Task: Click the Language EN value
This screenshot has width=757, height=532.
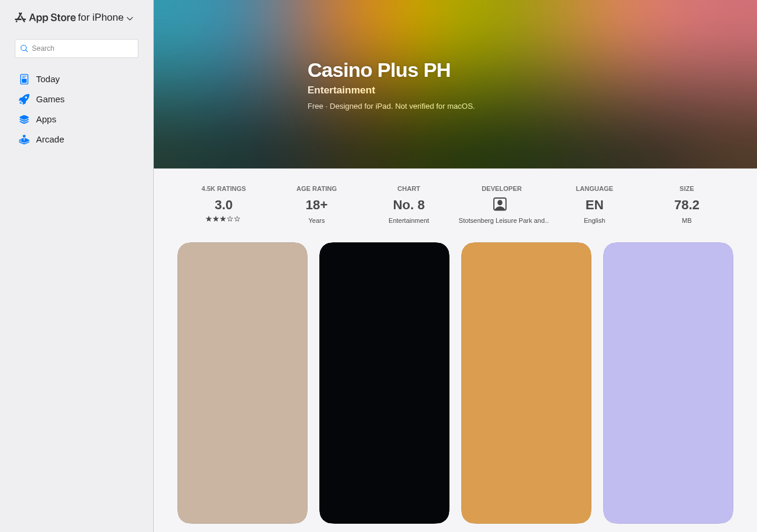Action: click(x=594, y=205)
